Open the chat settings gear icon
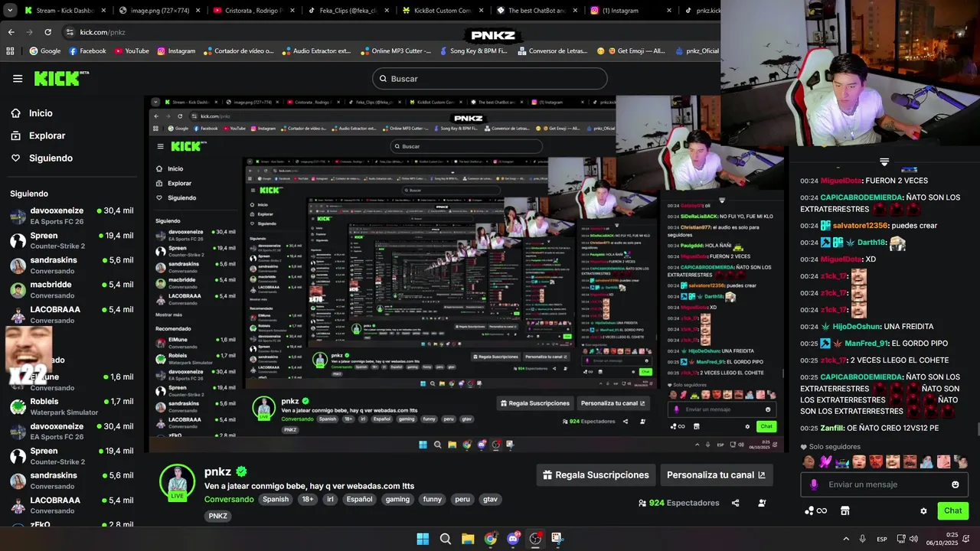This screenshot has height=551, width=980. pos(923,511)
